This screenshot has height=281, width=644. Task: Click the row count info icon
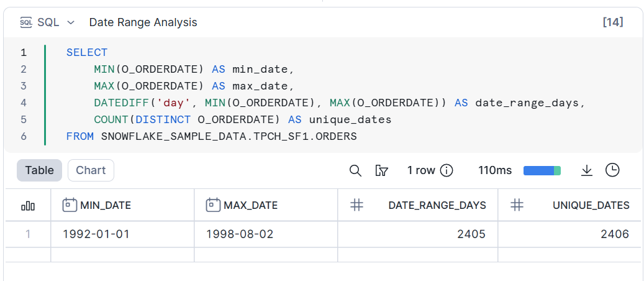tap(447, 170)
